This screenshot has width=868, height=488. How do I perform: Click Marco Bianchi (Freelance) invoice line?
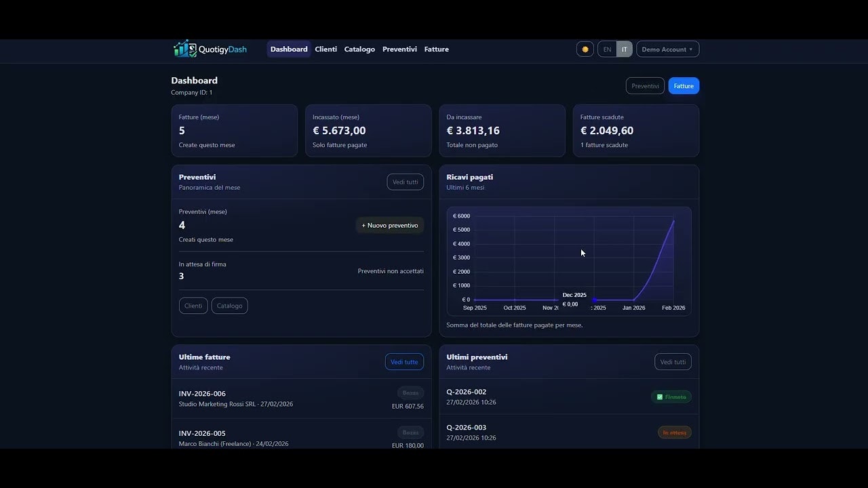[233, 444]
